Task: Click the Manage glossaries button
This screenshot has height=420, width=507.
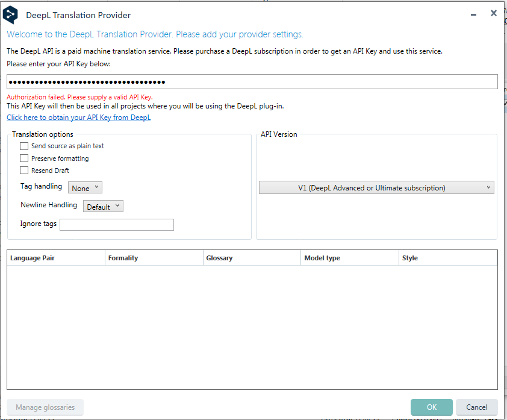Action: [45, 407]
